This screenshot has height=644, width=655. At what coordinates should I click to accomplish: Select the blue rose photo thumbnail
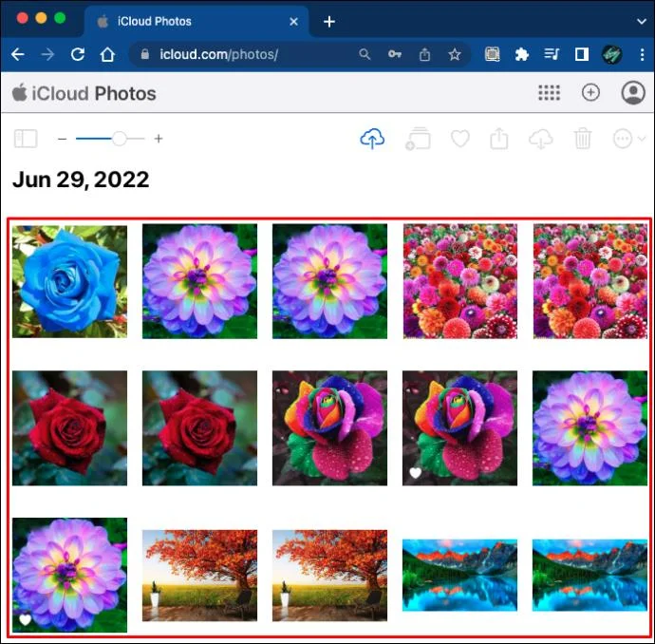pos(69,282)
